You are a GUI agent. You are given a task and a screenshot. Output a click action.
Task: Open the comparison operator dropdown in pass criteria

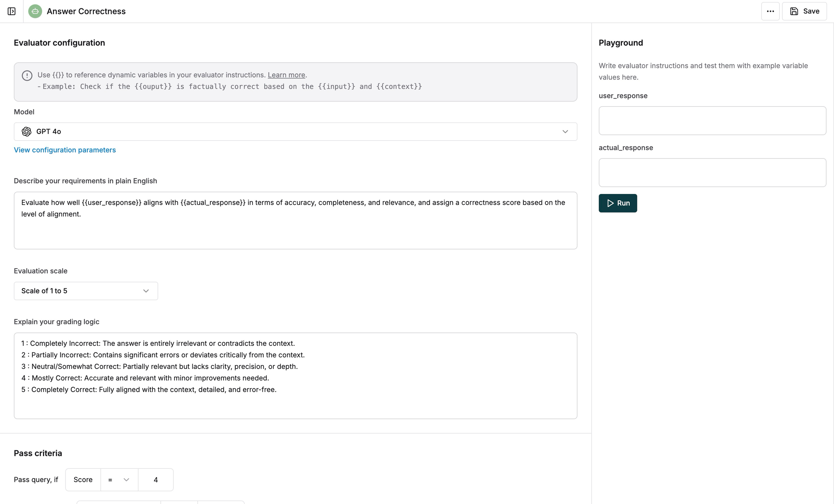(x=119, y=480)
